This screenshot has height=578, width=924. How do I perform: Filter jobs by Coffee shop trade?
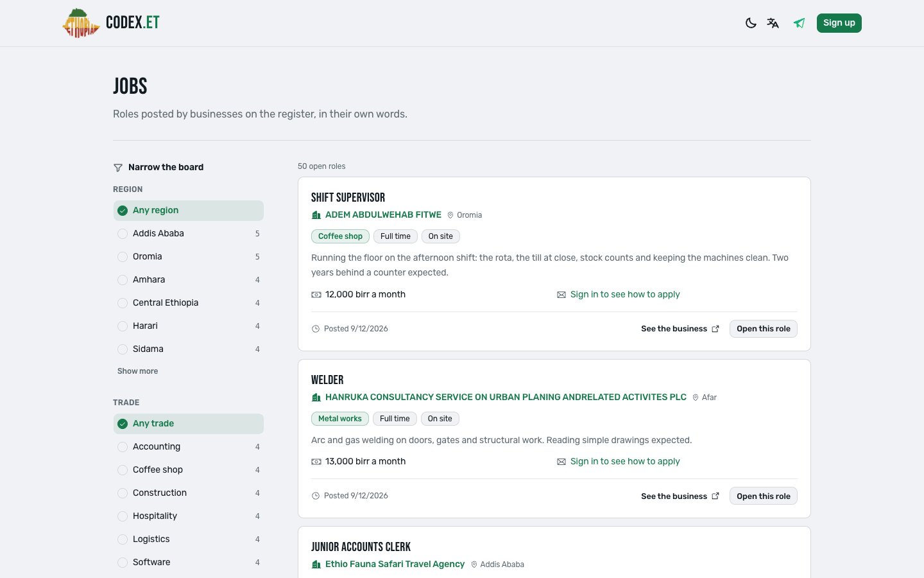(x=189, y=470)
